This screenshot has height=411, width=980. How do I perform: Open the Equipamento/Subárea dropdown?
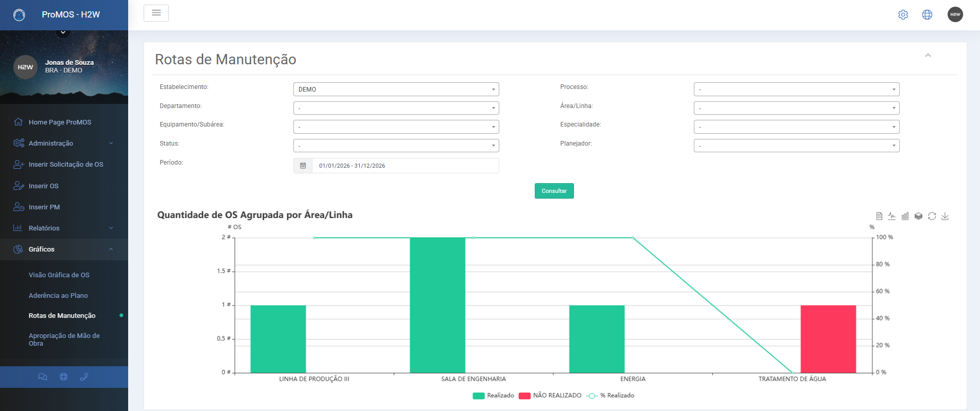pyautogui.click(x=396, y=127)
